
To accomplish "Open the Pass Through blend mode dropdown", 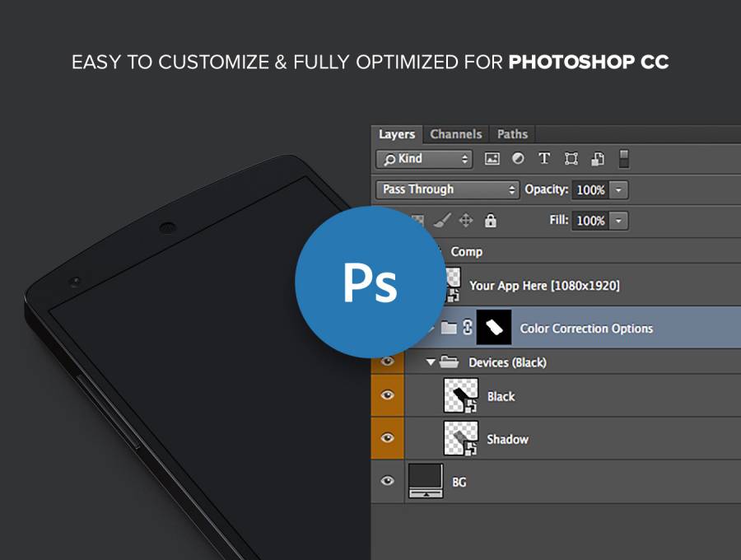I will pyautogui.click(x=448, y=189).
